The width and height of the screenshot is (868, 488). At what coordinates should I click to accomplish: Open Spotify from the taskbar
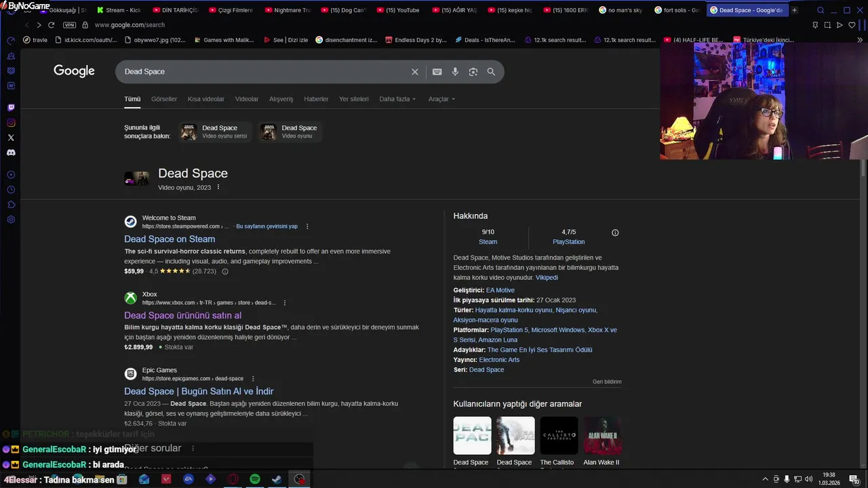click(255, 479)
